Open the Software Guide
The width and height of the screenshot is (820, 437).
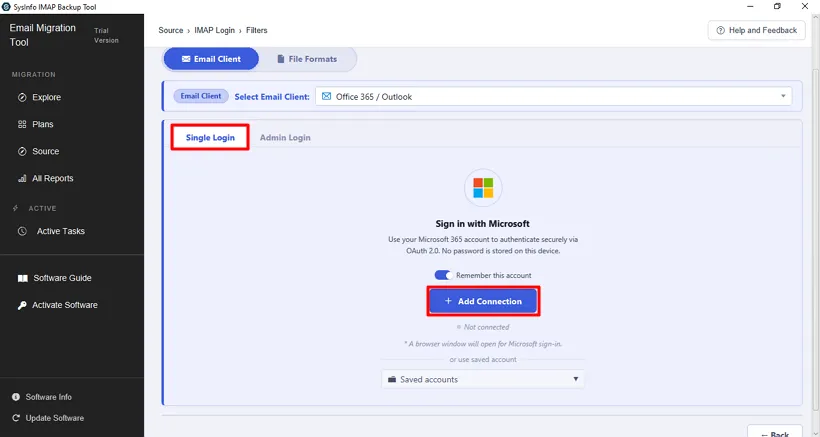(x=62, y=278)
